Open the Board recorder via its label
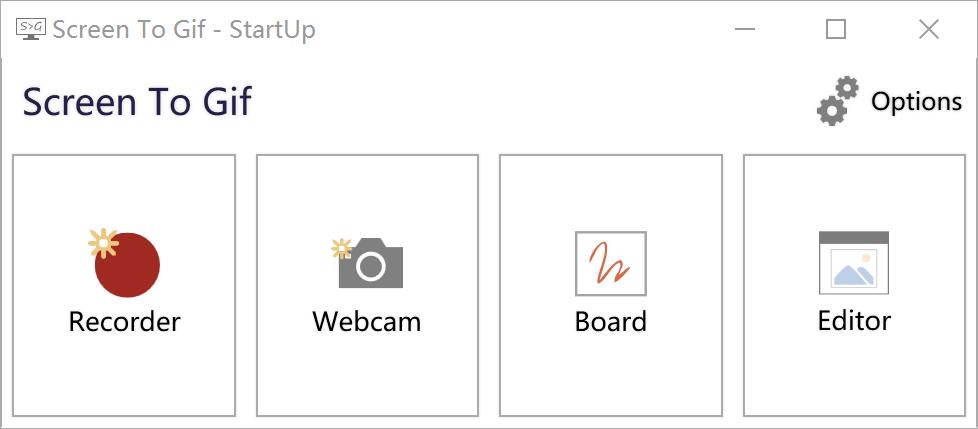Image resolution: width=978 pixels, height=429 pixels. [610, 322]
